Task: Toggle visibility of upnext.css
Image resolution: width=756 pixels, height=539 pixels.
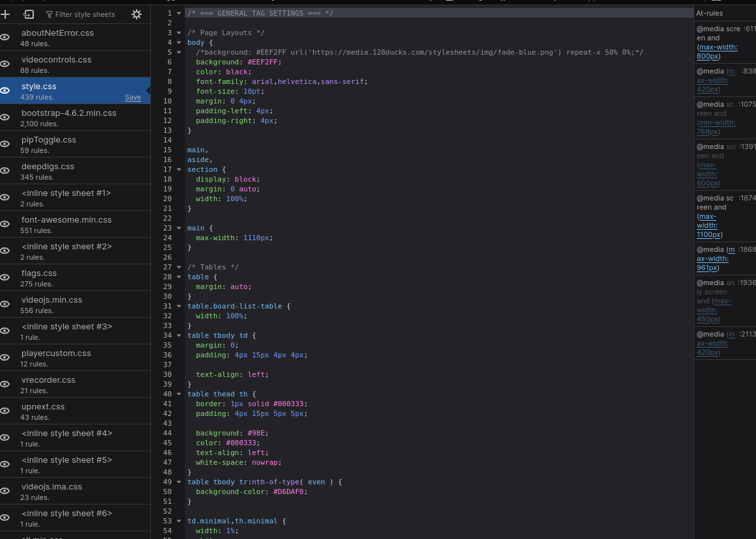Action: [5, 411]
